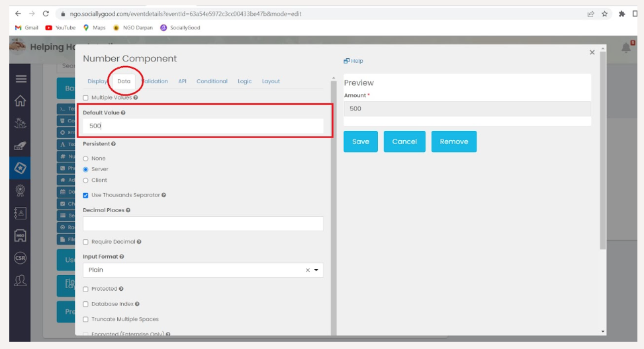Click the home icon in sidebar
Viewport: 644px width, 349px height.
(21, 100)
